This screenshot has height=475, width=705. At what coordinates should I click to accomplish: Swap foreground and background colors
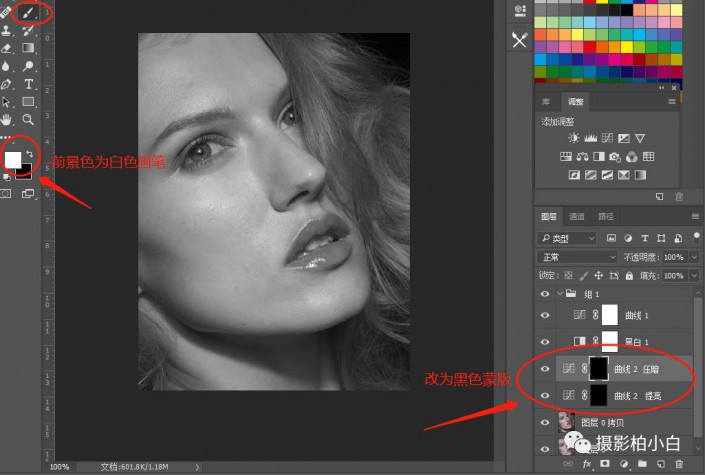click(30, 155)
